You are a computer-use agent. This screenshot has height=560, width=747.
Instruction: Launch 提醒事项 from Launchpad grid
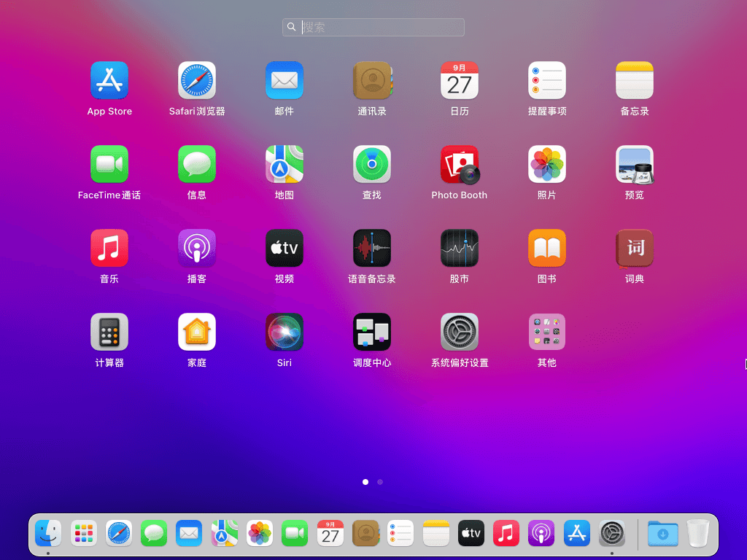(547, 80)
